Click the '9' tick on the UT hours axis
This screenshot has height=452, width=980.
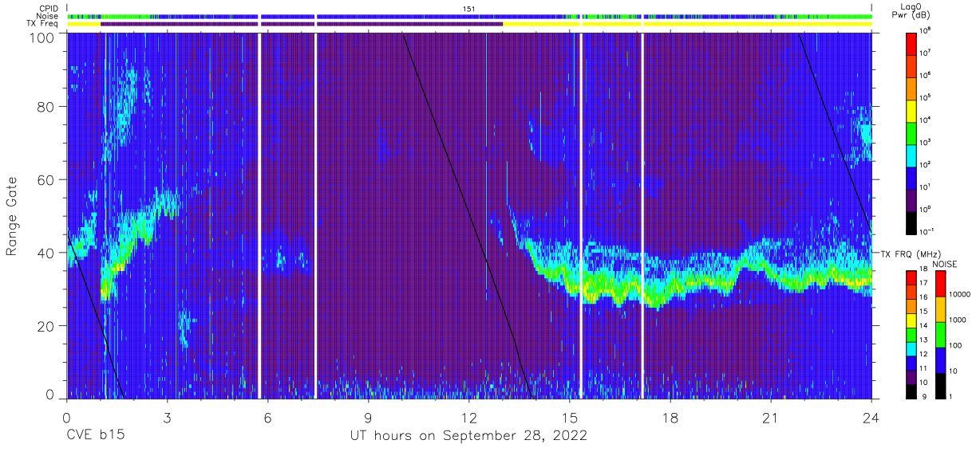368,417
